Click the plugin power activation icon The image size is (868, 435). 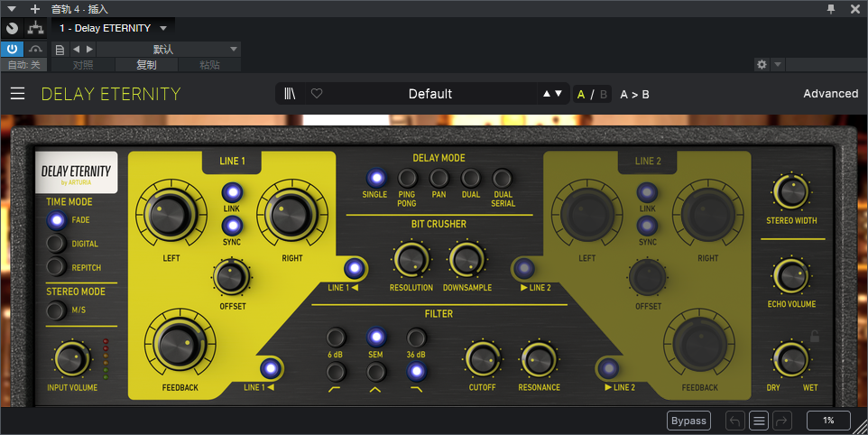[12, 49]
